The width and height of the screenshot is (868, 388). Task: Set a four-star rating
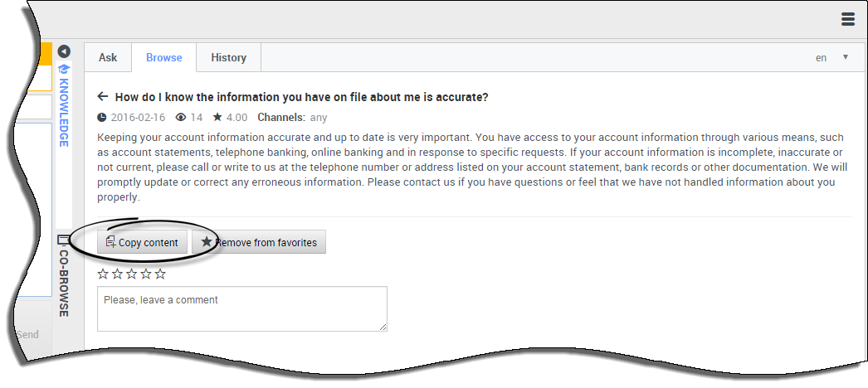click(146, 274)
